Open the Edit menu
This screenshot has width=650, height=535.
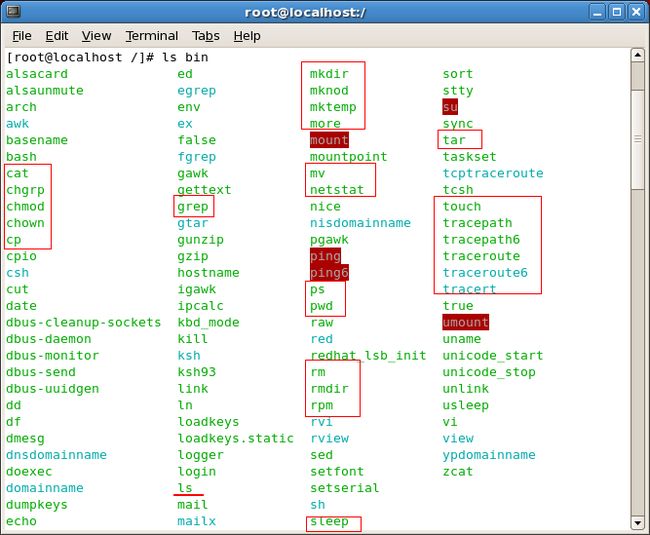click(57, 36)
